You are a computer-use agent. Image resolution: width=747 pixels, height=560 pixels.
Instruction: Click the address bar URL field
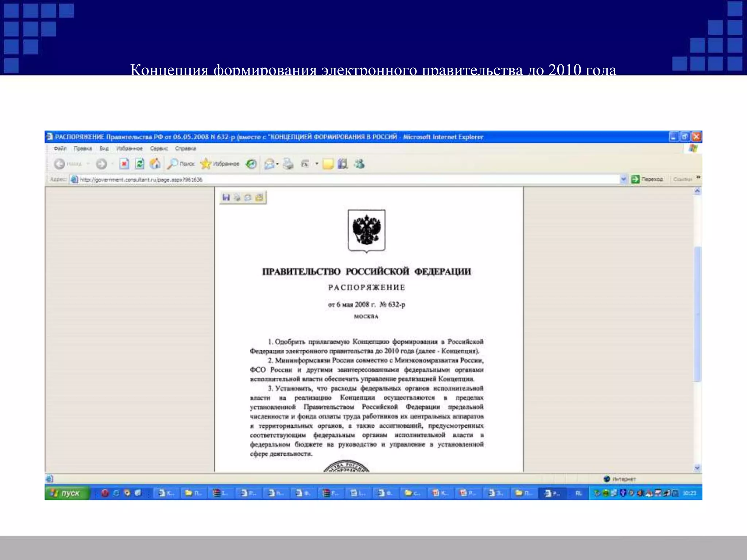click(348, 179)
